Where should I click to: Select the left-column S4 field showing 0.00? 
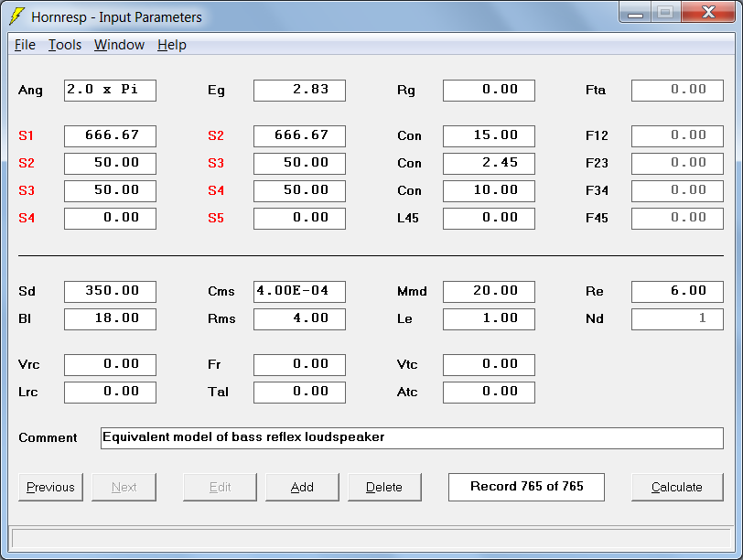point(110,219)
